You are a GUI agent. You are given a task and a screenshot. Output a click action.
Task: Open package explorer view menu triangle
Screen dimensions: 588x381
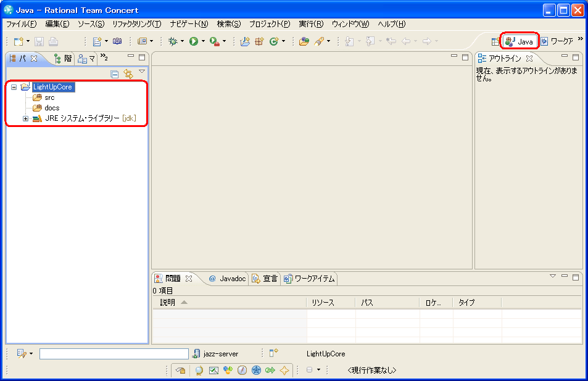tap(142, 71)
